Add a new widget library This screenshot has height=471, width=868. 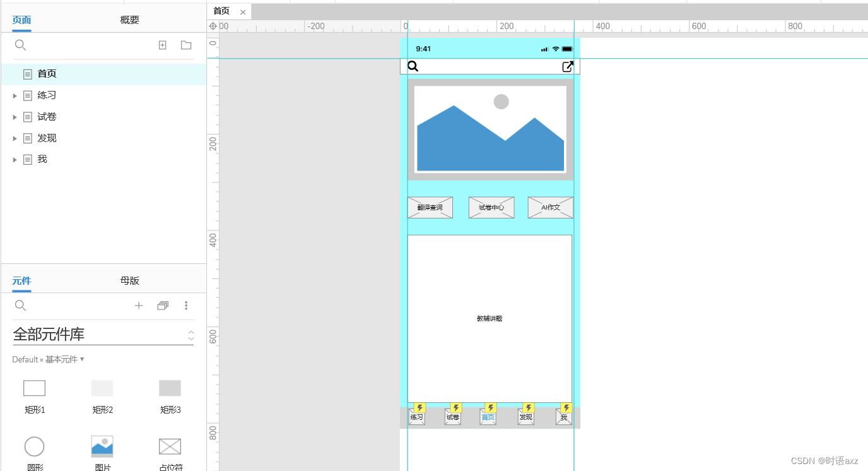tap(139, 306)
